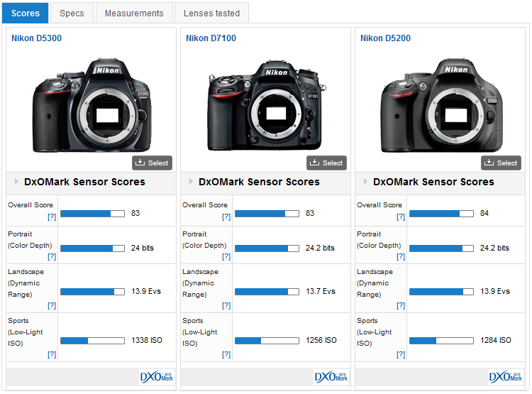Click D7100 DxOMark Sensor Scores heading
Image resolution: width=532 pixels, height=394 pixels.
coord(259,182)
